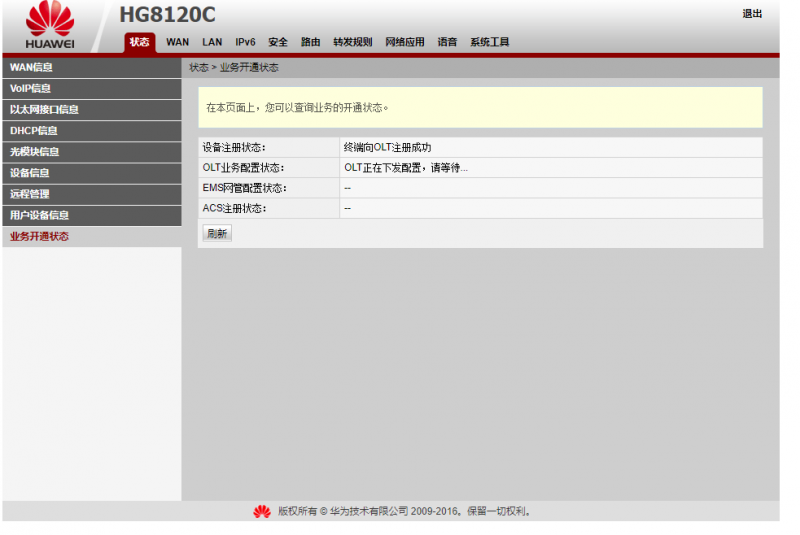Click the ACS注册状态 label cell

[x=269, y=209]
